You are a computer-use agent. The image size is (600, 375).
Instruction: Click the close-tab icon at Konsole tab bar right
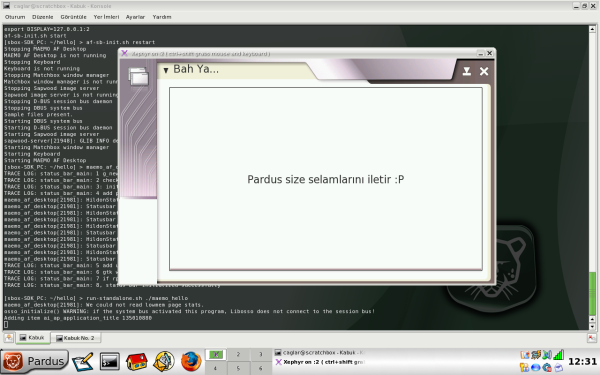click(x=592, y=338)
